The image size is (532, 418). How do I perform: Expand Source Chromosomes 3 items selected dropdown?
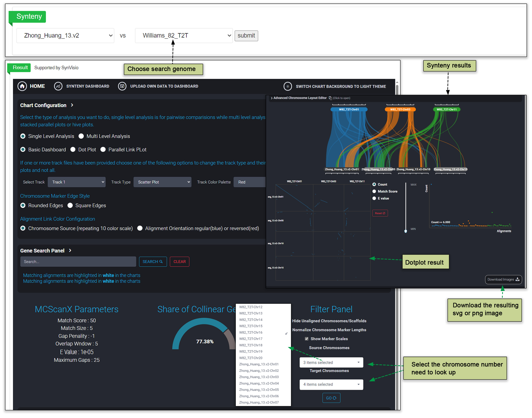pos(331,362)
